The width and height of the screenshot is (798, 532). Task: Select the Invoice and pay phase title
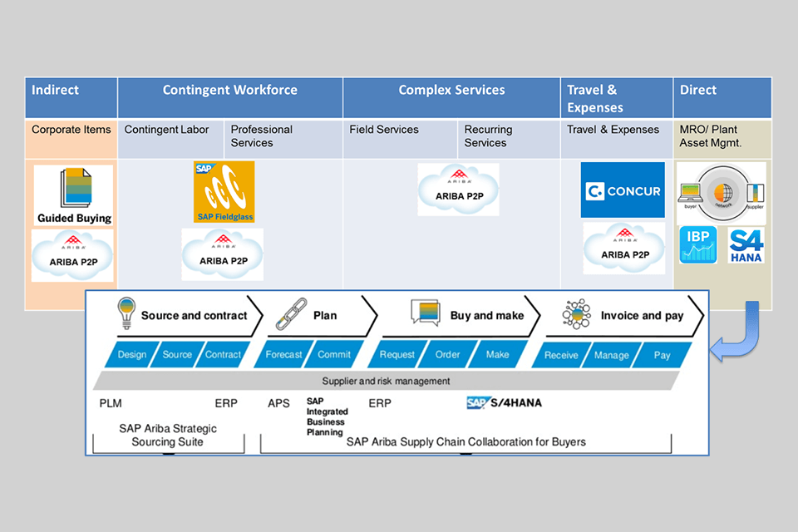coord(642,316)
